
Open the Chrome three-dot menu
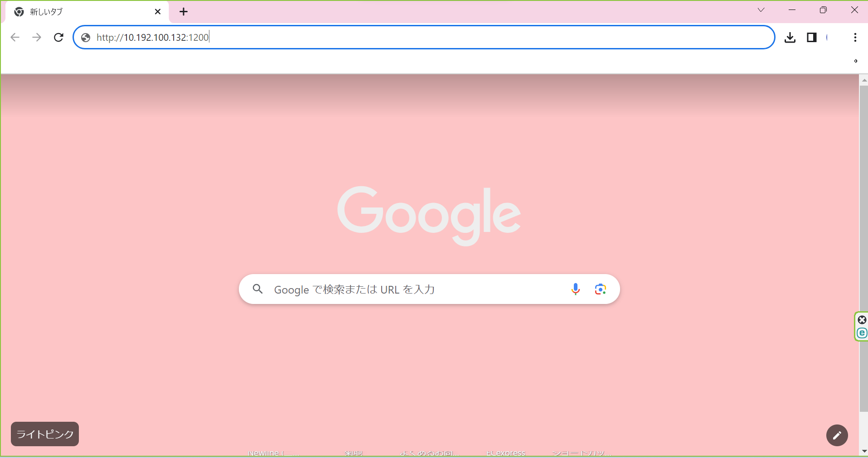(x=855, y=38)
